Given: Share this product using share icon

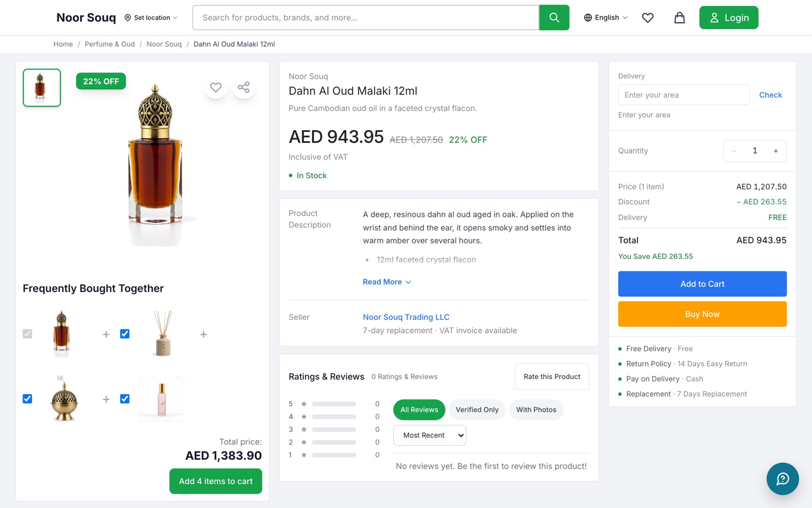Looking at the screenshot, I should click(244, 87).
